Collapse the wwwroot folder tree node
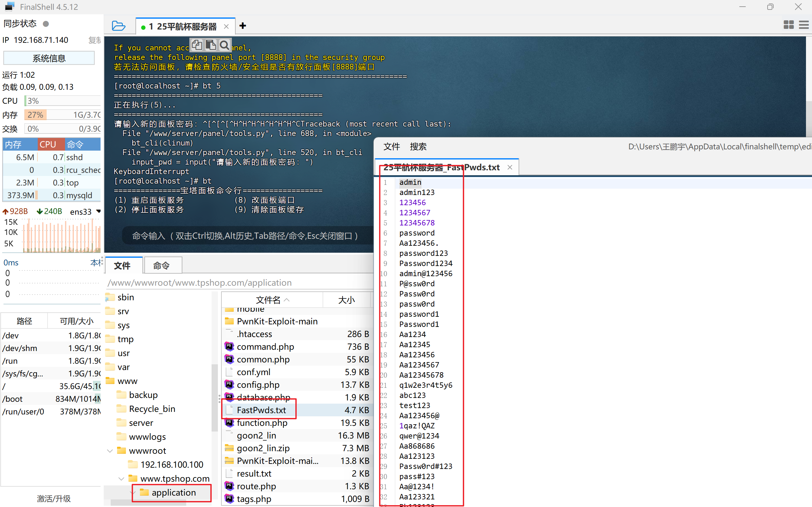 110,451
